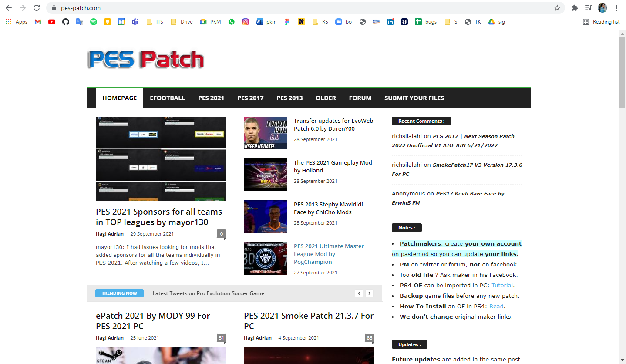The image size is (626, 364).
Task: Open the Chrome profile avatar
Action: click(x=602, y=8)
